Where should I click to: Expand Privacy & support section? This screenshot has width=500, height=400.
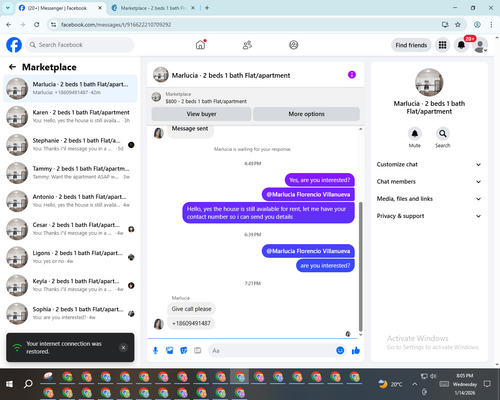tap(429, 216)
